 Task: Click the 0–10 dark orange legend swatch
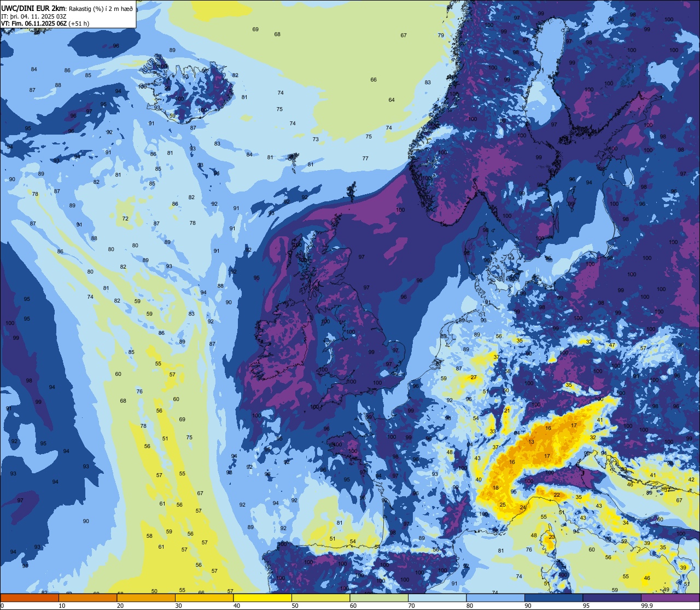pos(30,597)
